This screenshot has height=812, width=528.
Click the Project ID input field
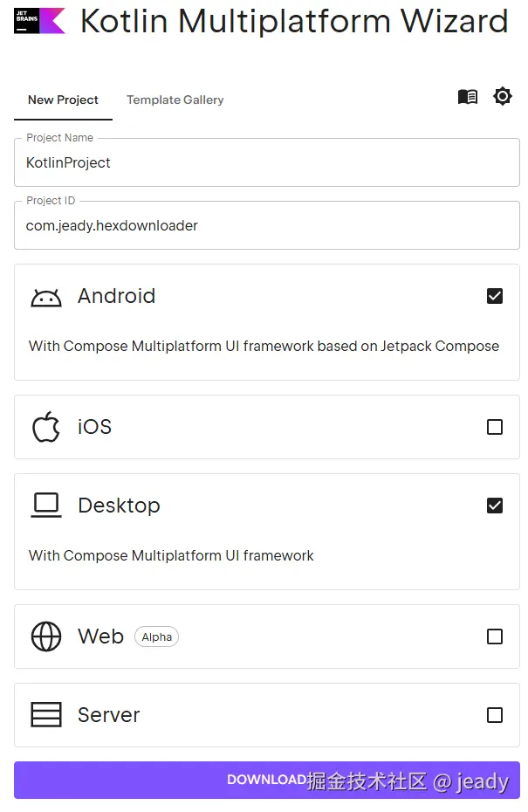[x=266, y=226]
